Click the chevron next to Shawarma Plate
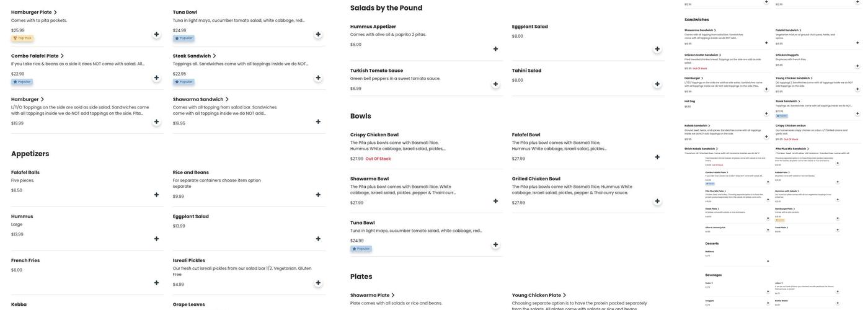868x310 pixels. click(393, 295)
